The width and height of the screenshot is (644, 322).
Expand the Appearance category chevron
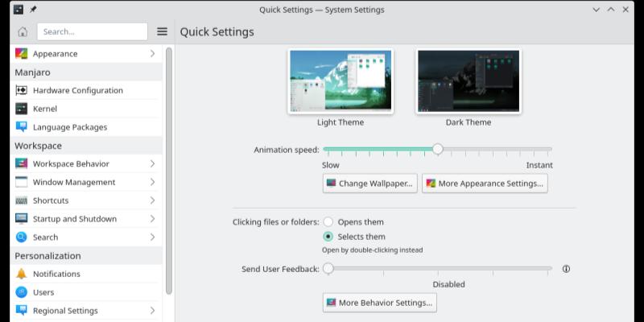(x=152, y=54)
